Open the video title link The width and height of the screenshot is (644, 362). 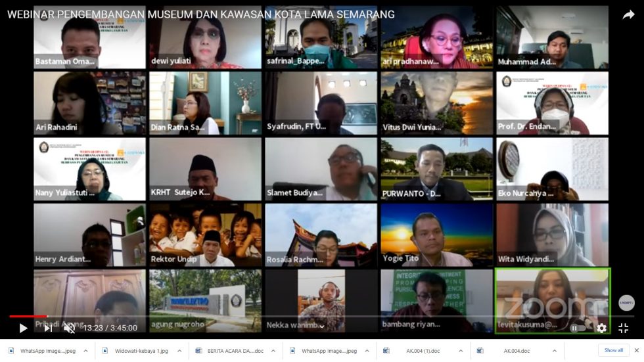point(201,14)
